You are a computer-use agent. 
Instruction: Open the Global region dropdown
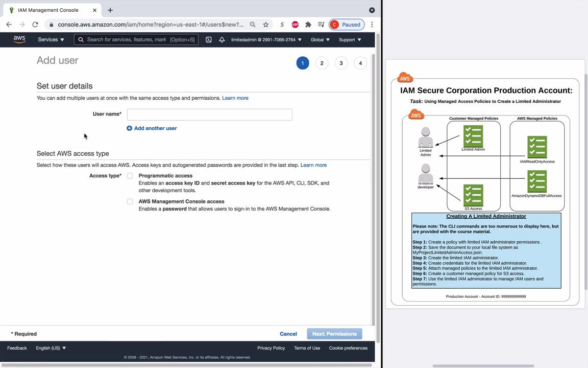click(320, 39)
